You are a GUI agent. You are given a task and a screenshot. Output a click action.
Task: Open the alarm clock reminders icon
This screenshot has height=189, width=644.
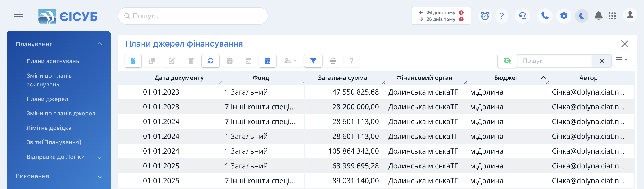(x=485, y=16)
